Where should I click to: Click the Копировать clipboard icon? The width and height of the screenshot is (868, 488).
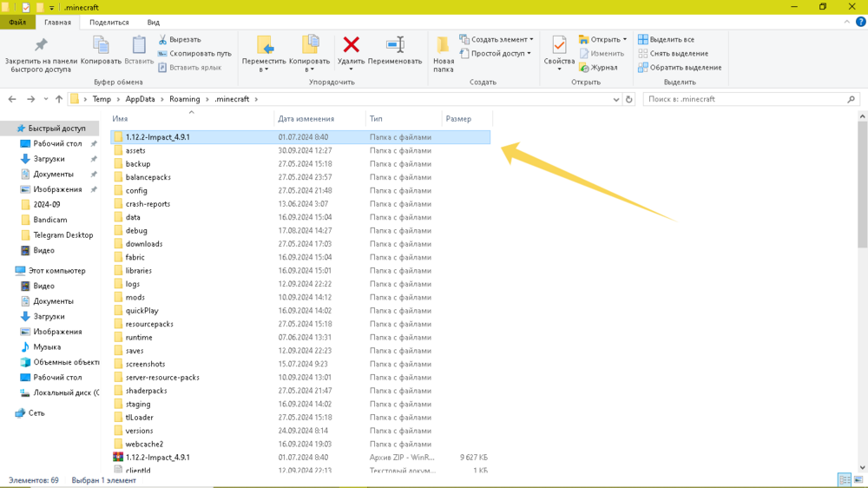coord(101,49)
